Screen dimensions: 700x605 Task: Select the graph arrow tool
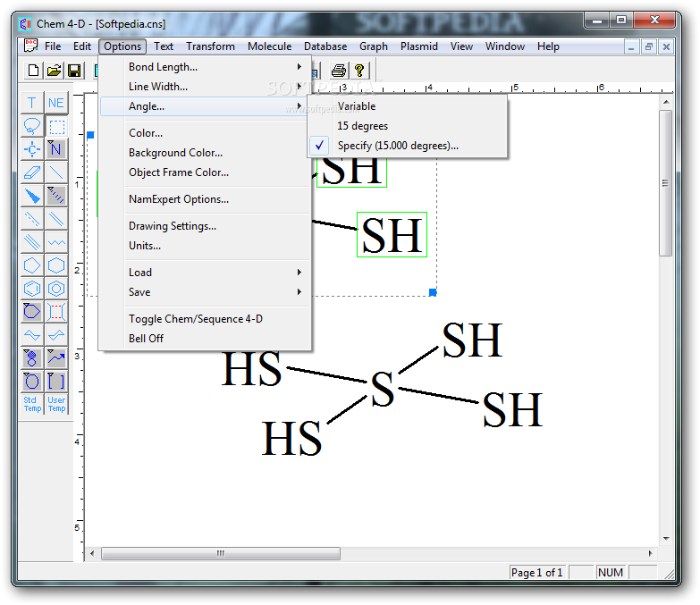pos(56,358)
